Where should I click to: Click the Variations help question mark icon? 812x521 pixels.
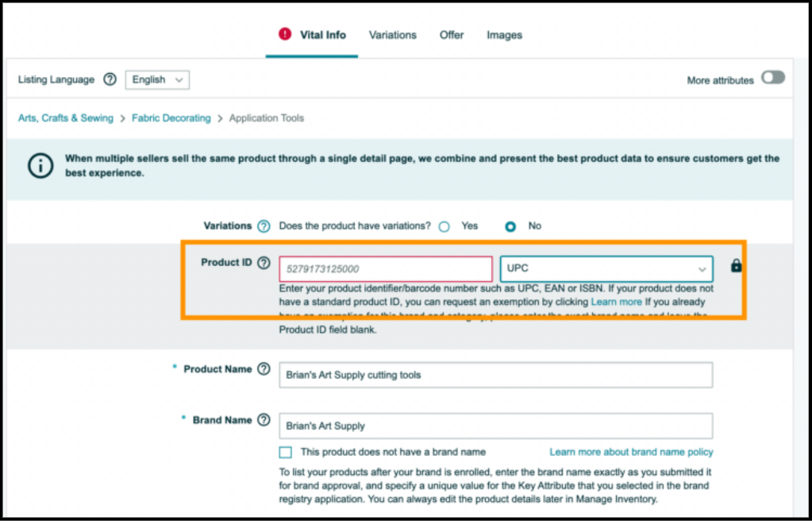264,226
